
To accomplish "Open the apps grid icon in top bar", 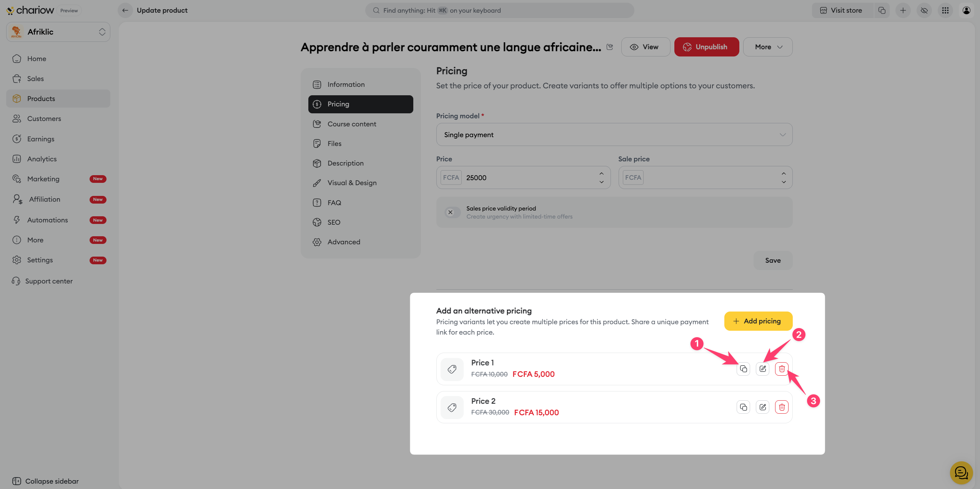I will (945, 10).
